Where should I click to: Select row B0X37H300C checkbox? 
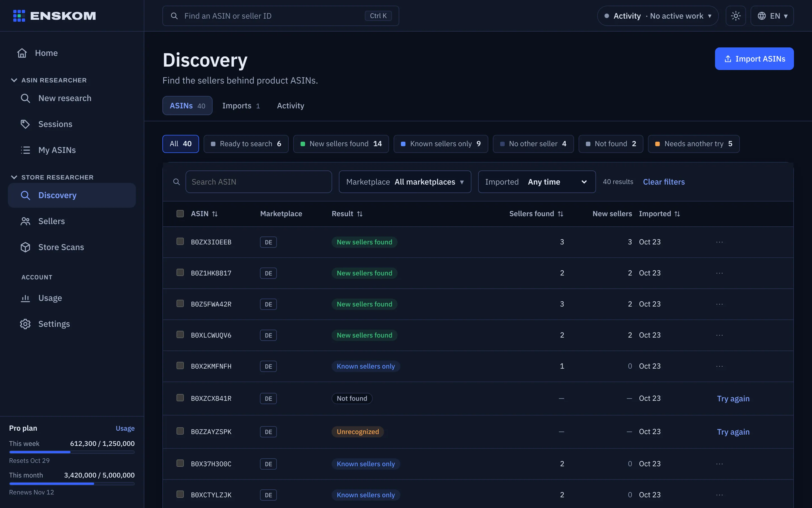click(180, 463)
